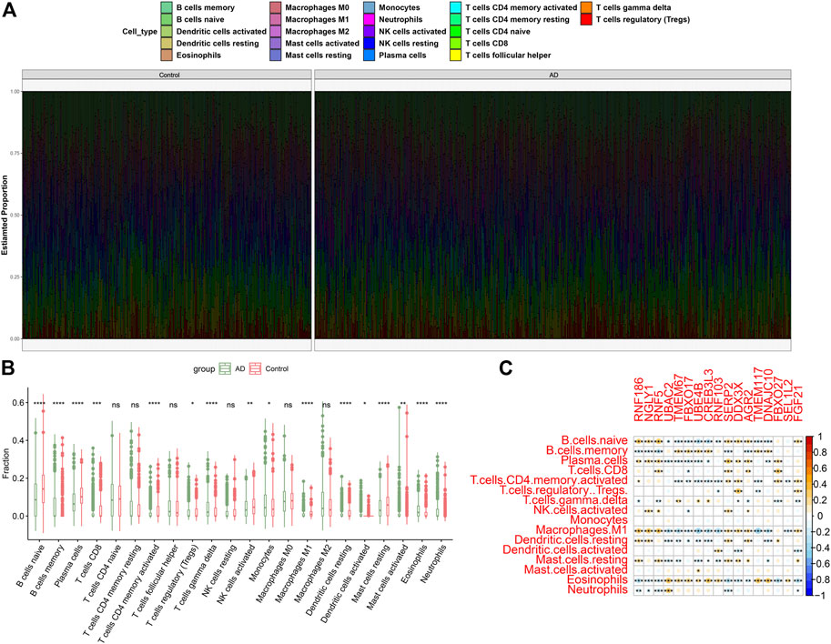Image resolution: width=831 pixels, height=644 pixels.
Task: Select the Monocytes legend color swatch in panel A
Action: 370,7
